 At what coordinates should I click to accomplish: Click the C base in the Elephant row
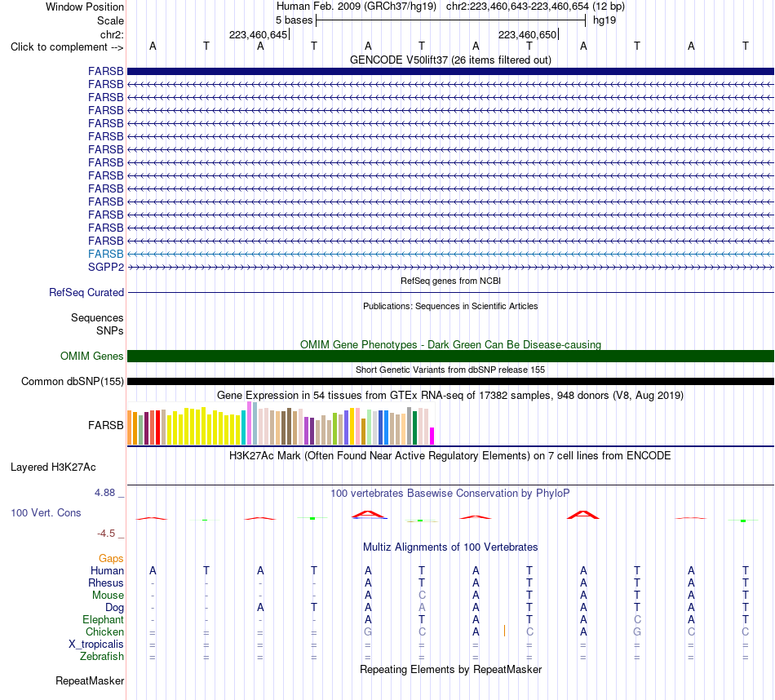click(637, 619)
